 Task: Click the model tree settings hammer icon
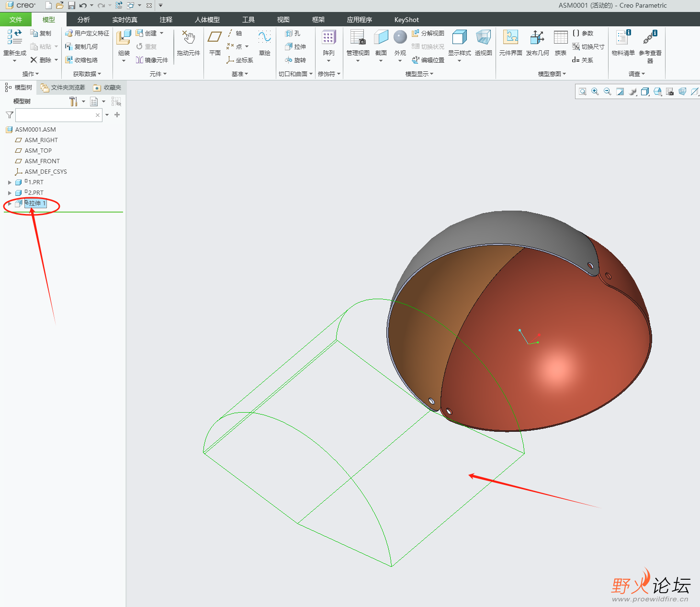[x=73, y=101]
